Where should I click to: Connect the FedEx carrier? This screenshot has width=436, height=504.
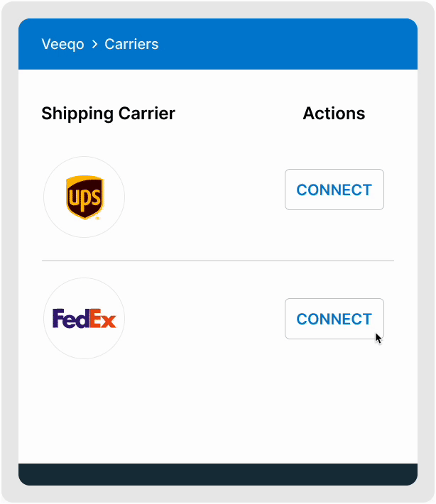pyautogui.click(x=334, y=319)
